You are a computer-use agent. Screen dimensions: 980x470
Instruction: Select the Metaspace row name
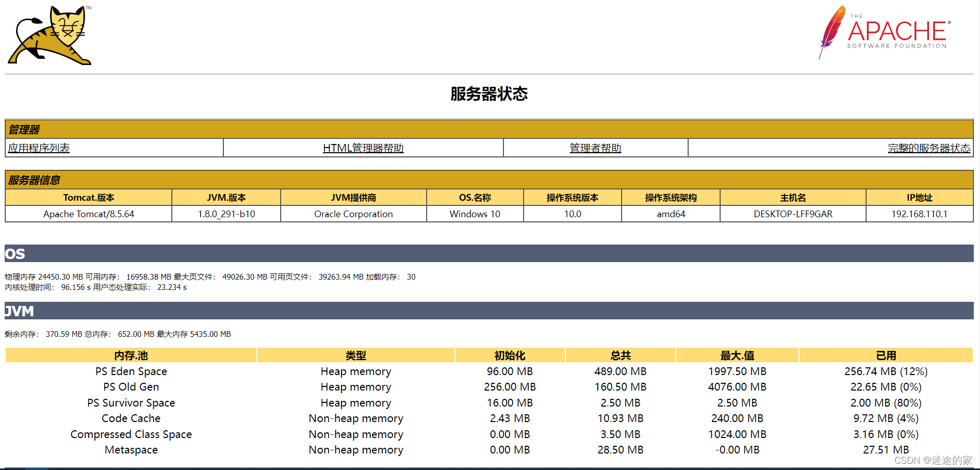[x=131, y=450]
